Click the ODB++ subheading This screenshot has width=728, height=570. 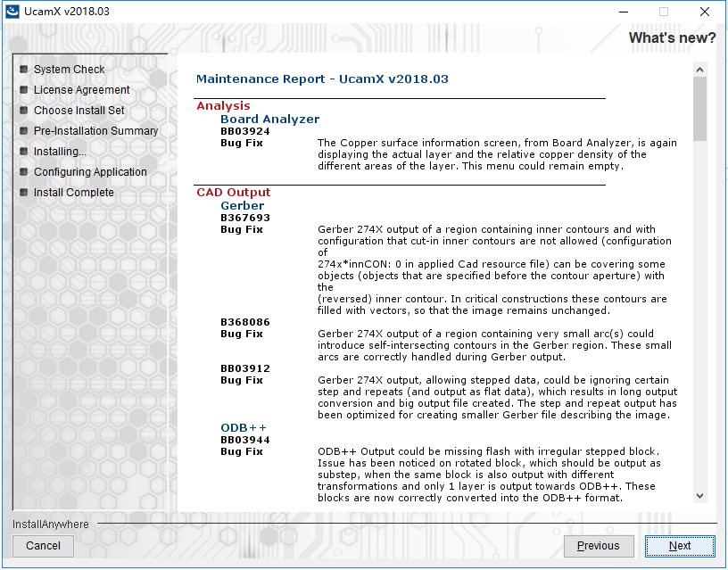(x=244, y=428)
